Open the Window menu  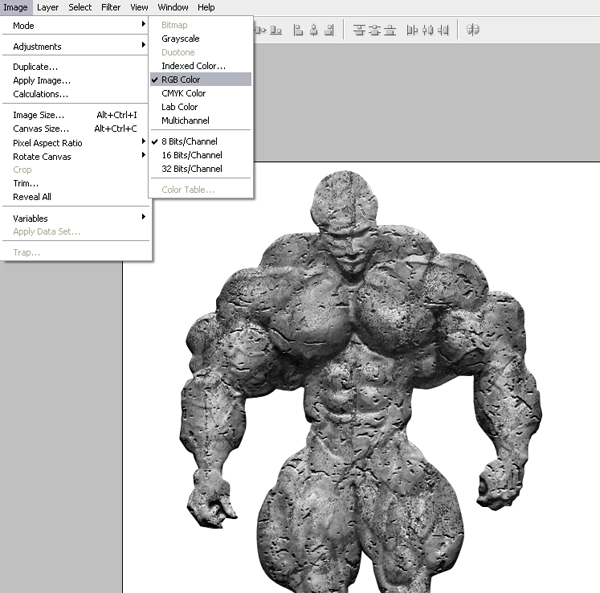[173, 7]
